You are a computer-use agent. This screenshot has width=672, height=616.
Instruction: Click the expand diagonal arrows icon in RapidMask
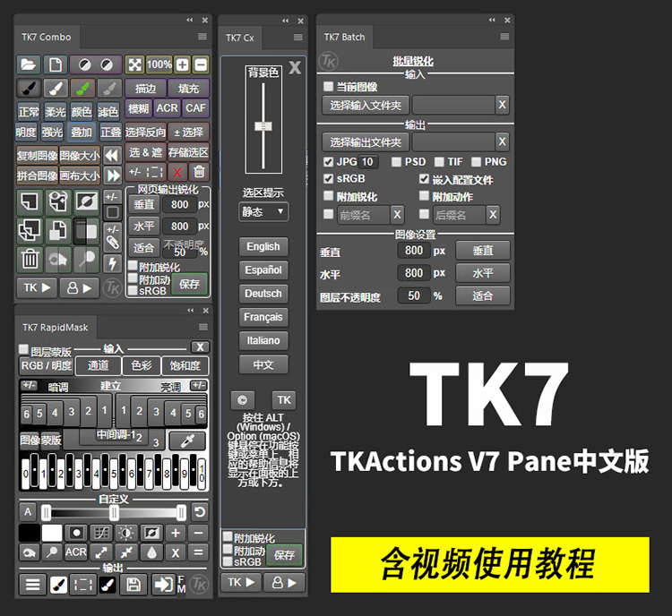[x=101, y=552]
